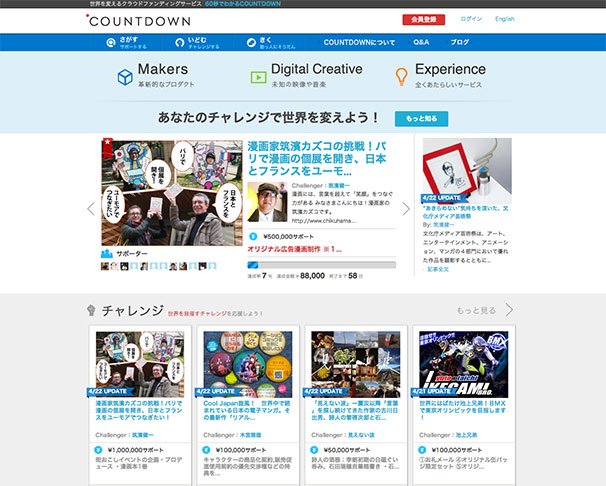Open card title 世界にはばたけ池上兄弟
Screen dimensions: 606x486
[463, 410]
